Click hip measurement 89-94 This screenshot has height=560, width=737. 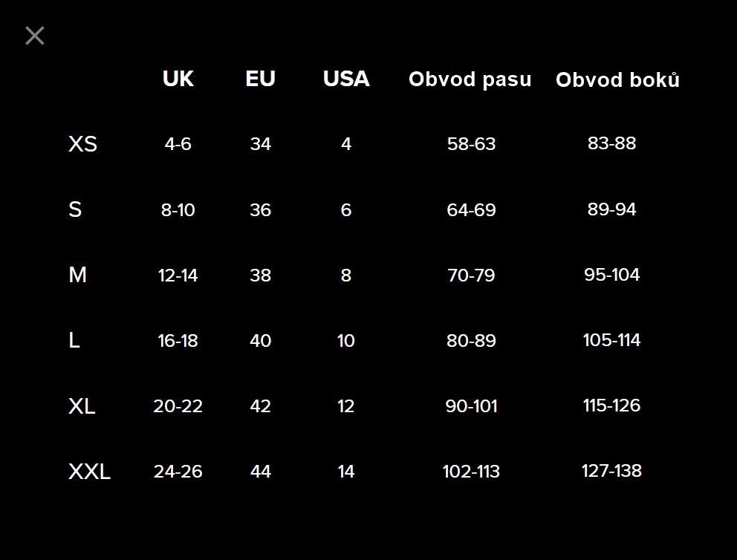(x=611, y=209)
